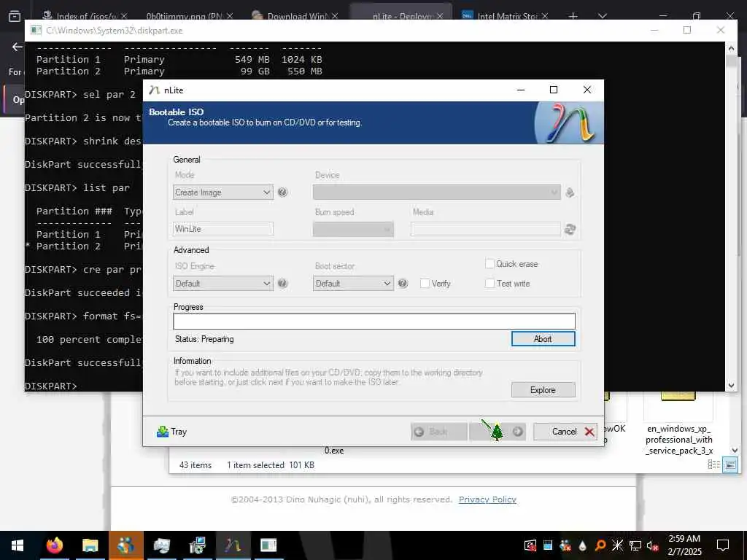This screenshot has height=560, width=747.
Task: Open a new Firefox tab
Action: coord(573,16)
